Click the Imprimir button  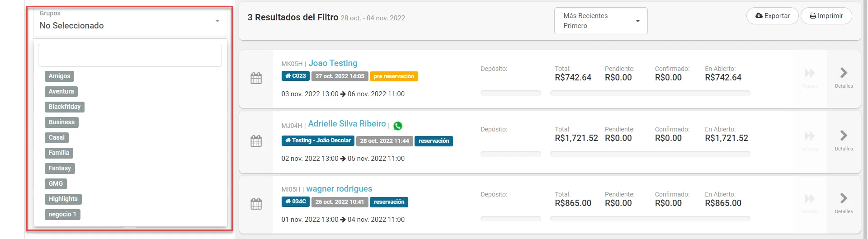[x=826, y=16]
